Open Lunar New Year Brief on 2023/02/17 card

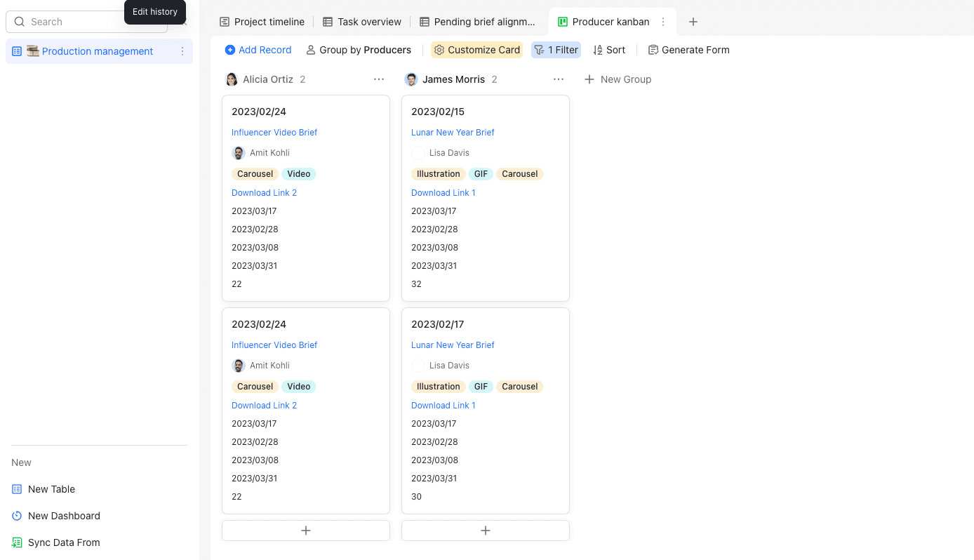pos(453,345)
